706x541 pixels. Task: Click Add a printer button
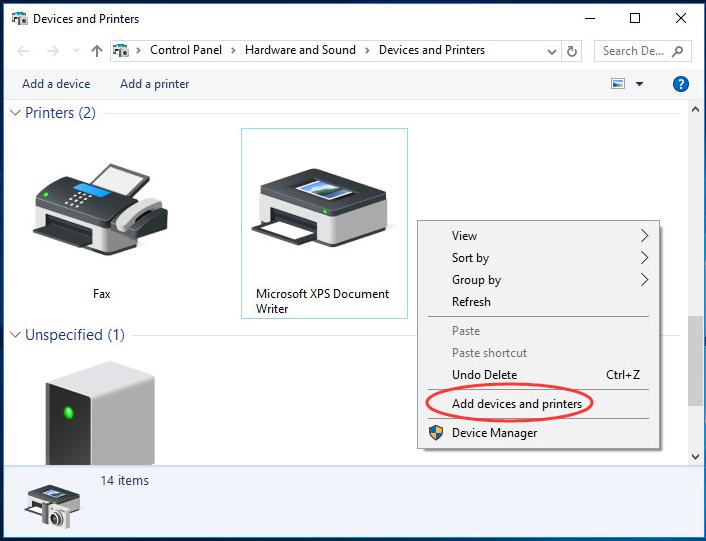(154, 84)
